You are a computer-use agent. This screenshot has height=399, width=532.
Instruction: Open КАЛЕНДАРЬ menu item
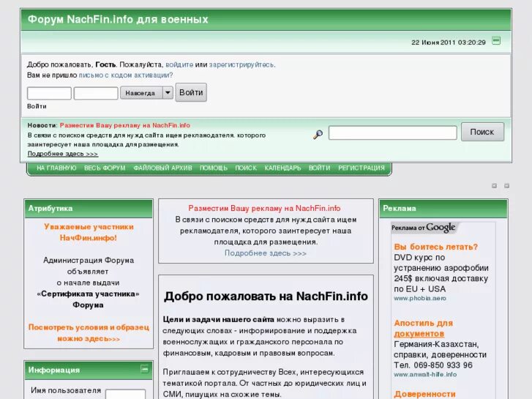[282, 168]
